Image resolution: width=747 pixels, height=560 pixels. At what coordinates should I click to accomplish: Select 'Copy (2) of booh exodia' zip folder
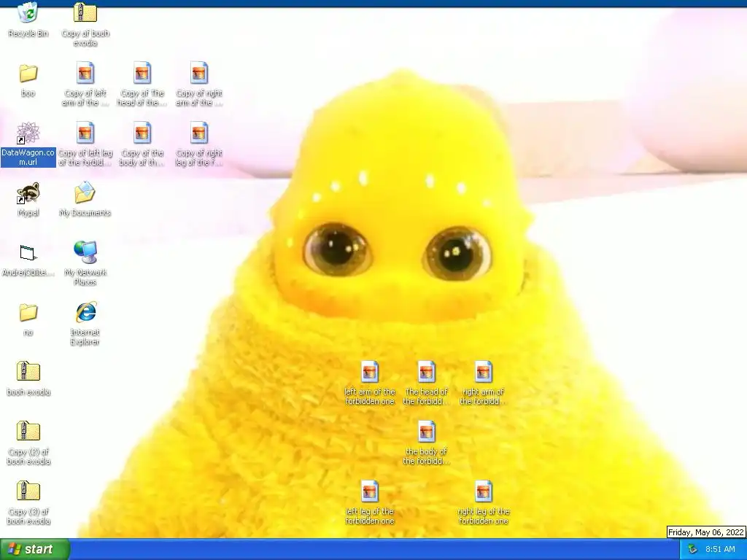28,432
